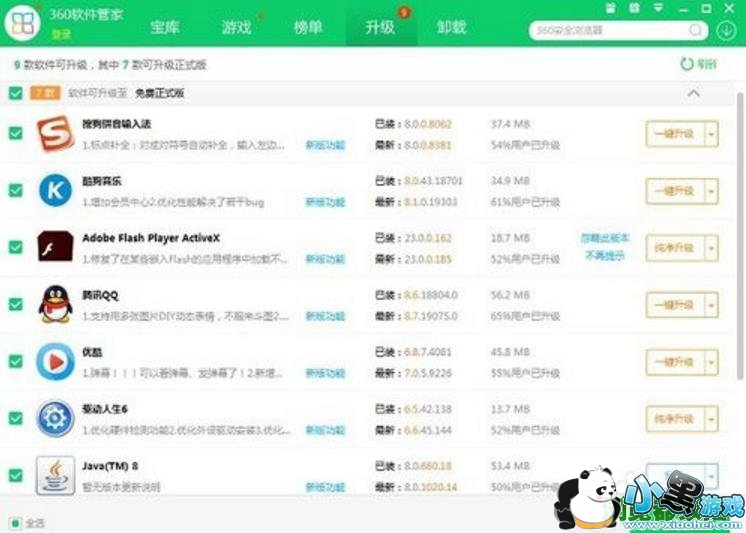Screen dimensions: 746x533
Task: Open upgrade dropdown arrow for Kugou music
Action: tap(711, 191)
